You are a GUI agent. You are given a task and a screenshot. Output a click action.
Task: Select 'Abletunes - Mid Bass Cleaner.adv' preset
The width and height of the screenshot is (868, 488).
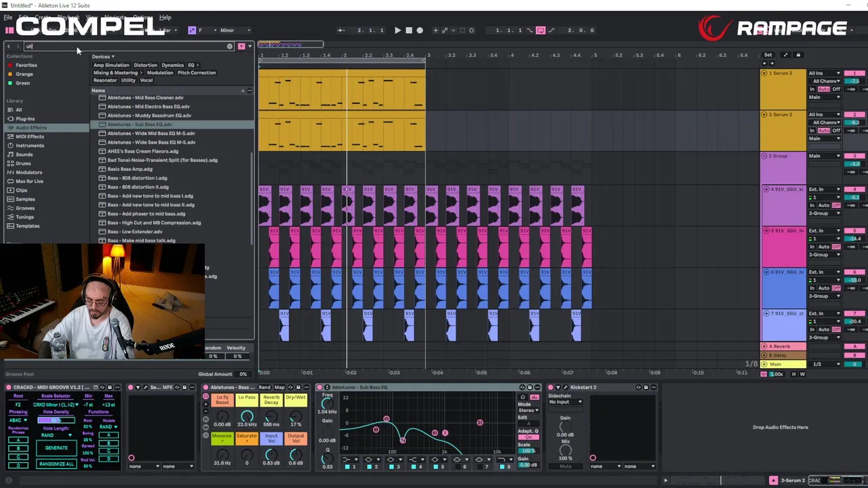click(x=146, y=98)
